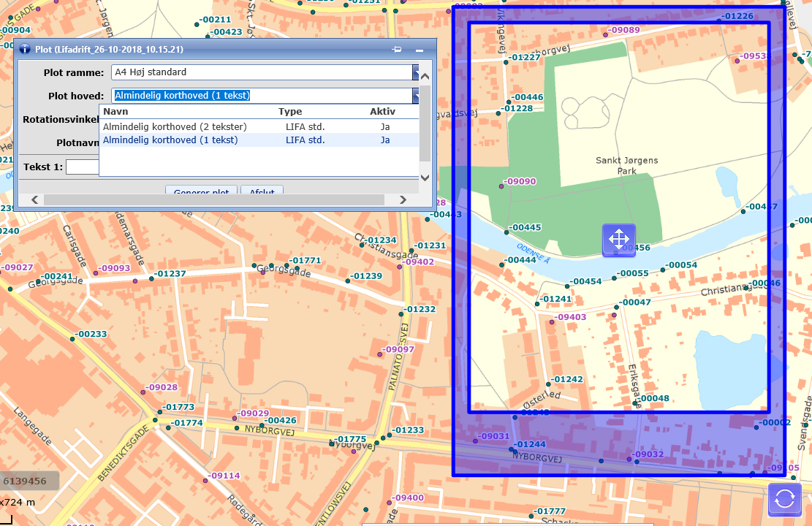Click dialog vertical scrollbar up arrow
Screen dimensions: 812x526
click(425, 77)
